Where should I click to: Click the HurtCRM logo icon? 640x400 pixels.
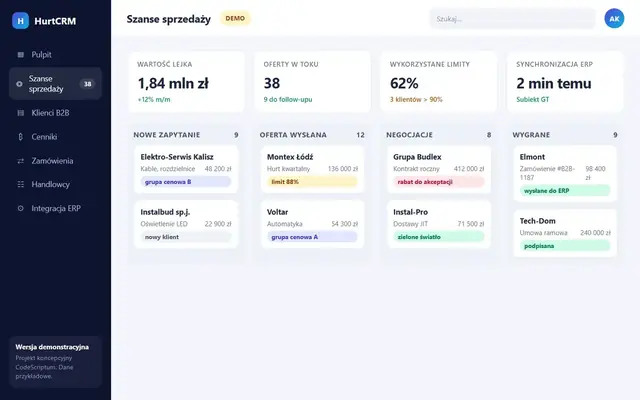20,20
